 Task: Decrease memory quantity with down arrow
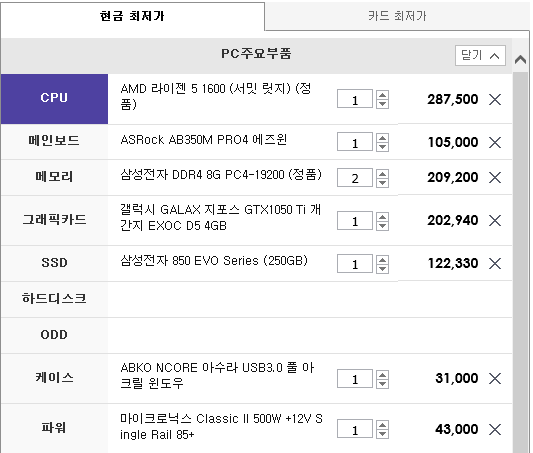382,182
